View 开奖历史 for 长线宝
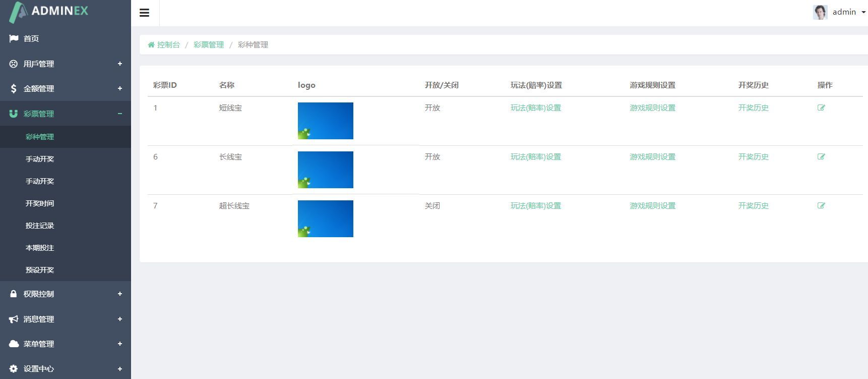Screen dimensions: 868x379 tap(754, 156)
